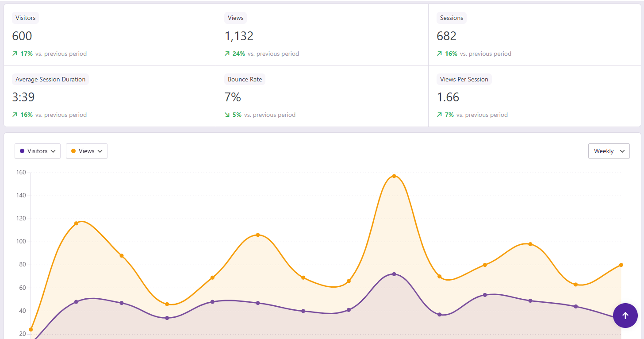The image size is (644, 339).
Task: Click the 682 sessions value
Action: click(447, 36)
